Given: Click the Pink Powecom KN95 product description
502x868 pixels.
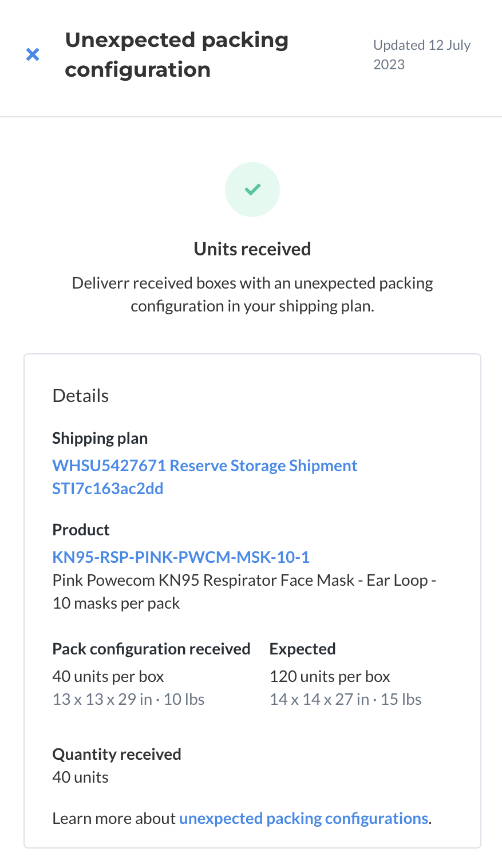Looking at the screenshot, I should [x=244, y=591].
